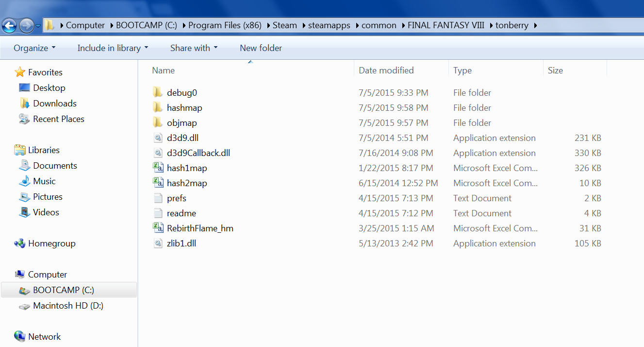Click the Network icon in sidebar
This screenshot has width=644, height=347.
[x=20, y=336]
